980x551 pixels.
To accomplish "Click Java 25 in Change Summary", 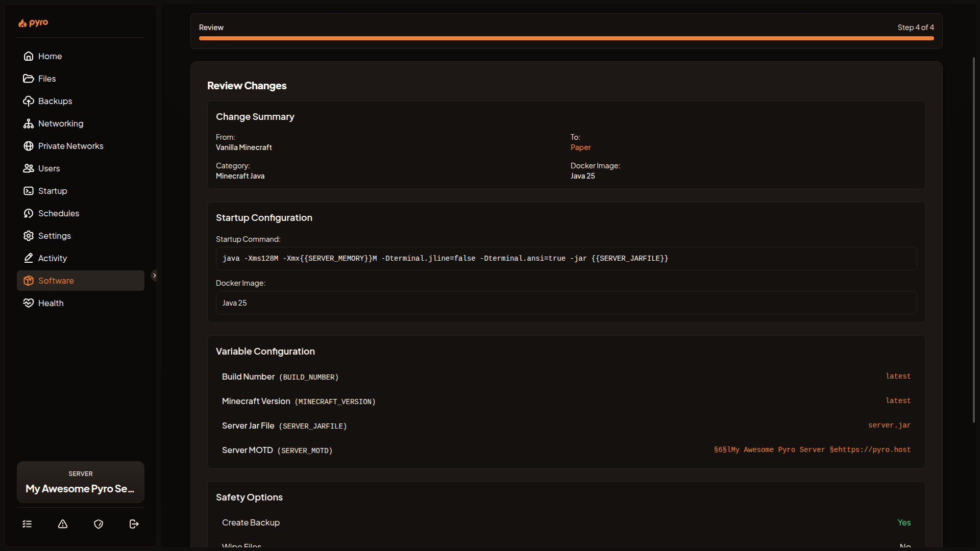I will click(x=583, y=176).
